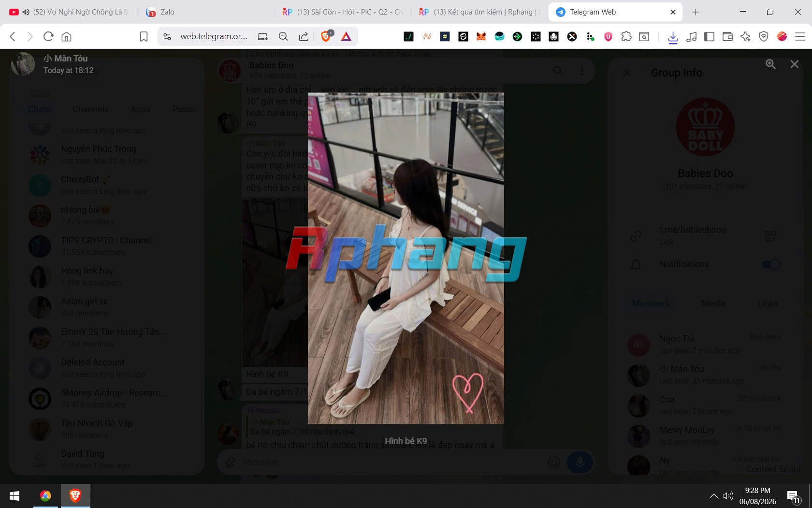Select the Members tab in Group Info
This screenshot has height=508, width=812.
point(651,303)
